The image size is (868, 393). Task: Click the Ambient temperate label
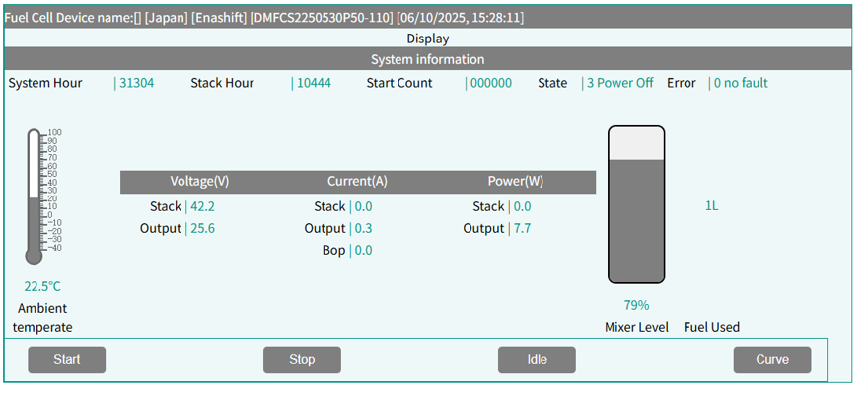click(x=42, y=318)
